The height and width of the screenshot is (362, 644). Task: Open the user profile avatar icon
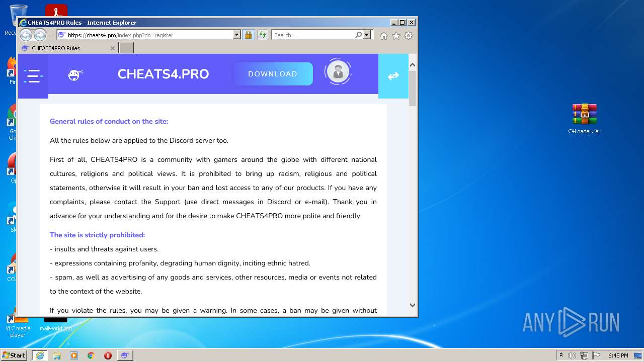click(338, 72)
